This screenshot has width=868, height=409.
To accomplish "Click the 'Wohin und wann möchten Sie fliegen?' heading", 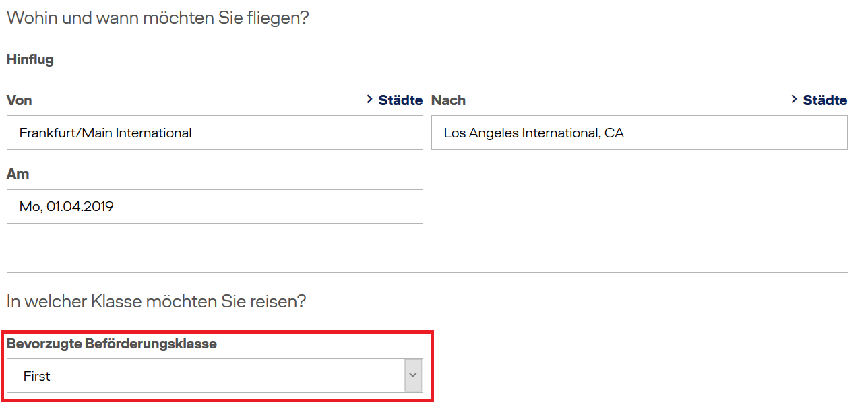I will coord(158,18).
